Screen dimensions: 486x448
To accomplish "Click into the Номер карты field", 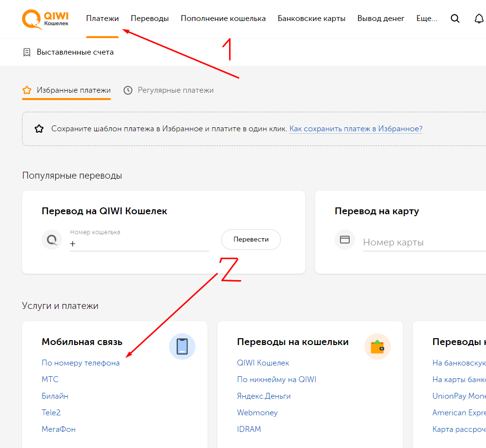I will (x=424, y=243).
